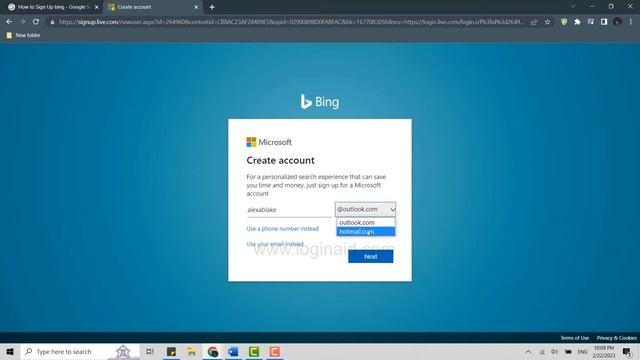The height and width of the screenshot is (360, 640).
Task: Open the orange C taskbar app
Action: pyautogui.click(x=275, y=351)
